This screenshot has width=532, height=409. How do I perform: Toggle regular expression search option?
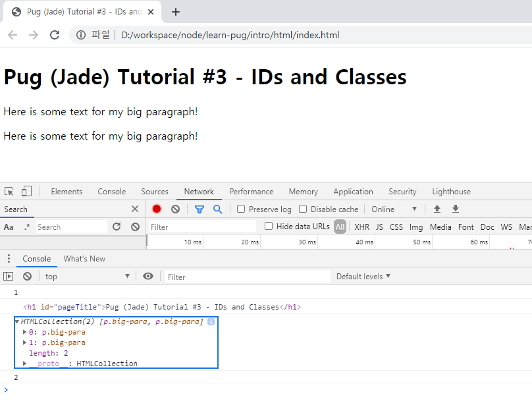27,227
